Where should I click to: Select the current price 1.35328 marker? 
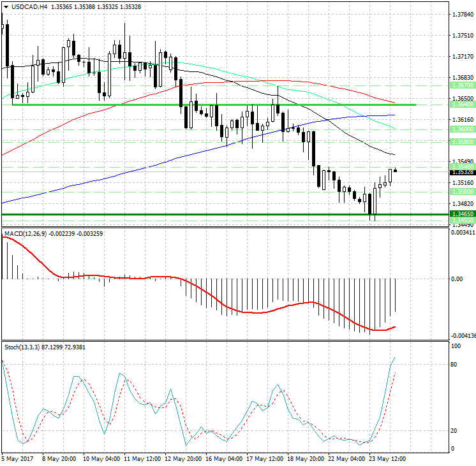(461, 172)
